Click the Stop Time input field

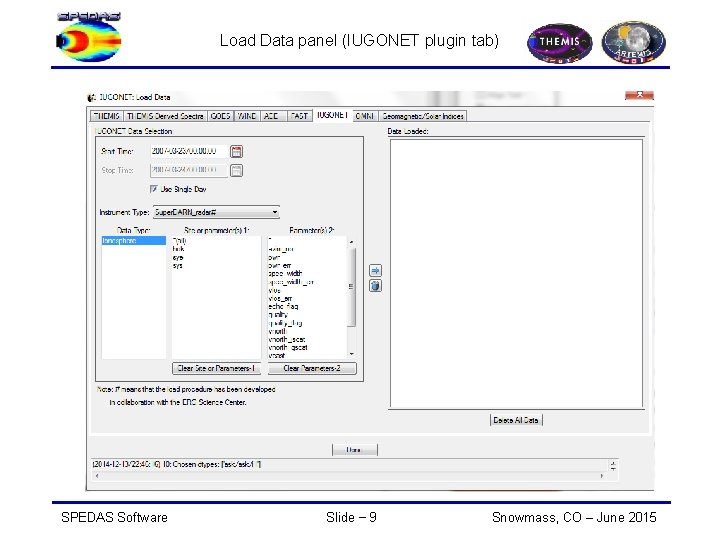click(x=189, y=170)
